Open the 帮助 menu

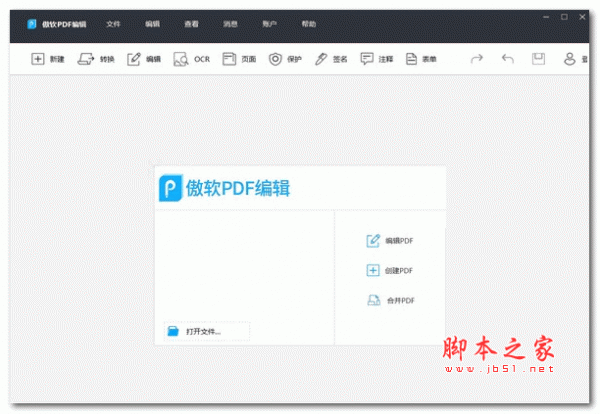(x=309, y=24)
